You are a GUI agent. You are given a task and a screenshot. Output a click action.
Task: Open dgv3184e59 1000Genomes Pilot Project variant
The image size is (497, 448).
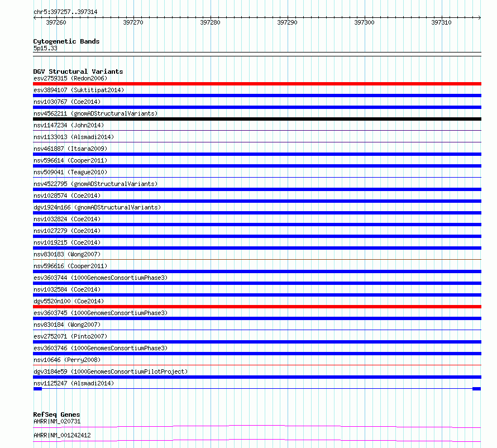coord(111,371)
